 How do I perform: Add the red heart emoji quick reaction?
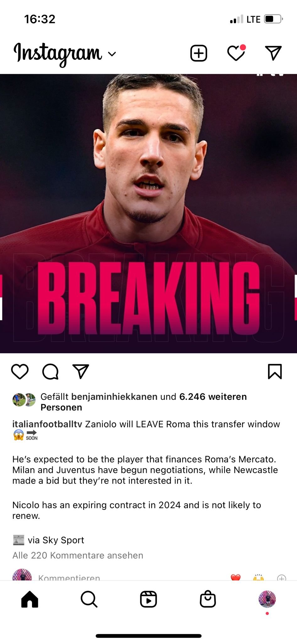click(235, 577)
